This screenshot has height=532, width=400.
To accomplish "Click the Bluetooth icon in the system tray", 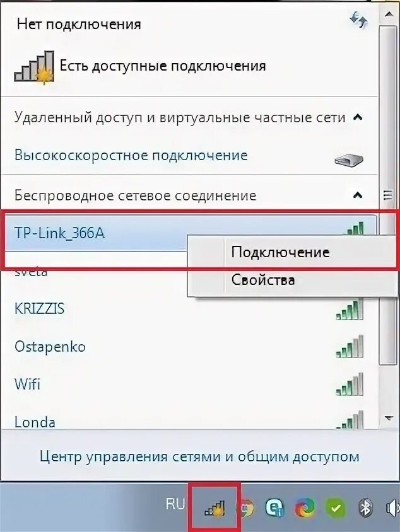I will point(366,508).
